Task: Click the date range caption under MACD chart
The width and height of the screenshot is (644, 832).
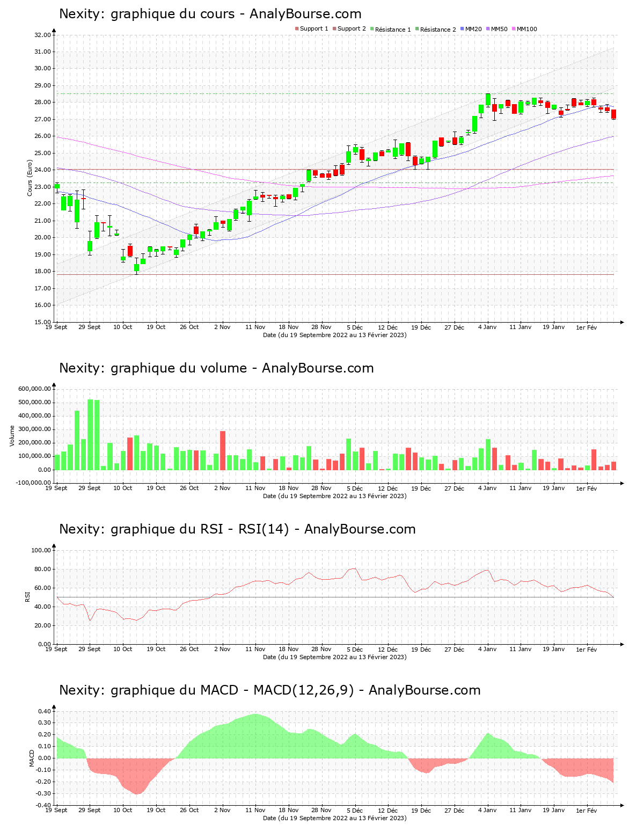Action: tap(334, 818)
